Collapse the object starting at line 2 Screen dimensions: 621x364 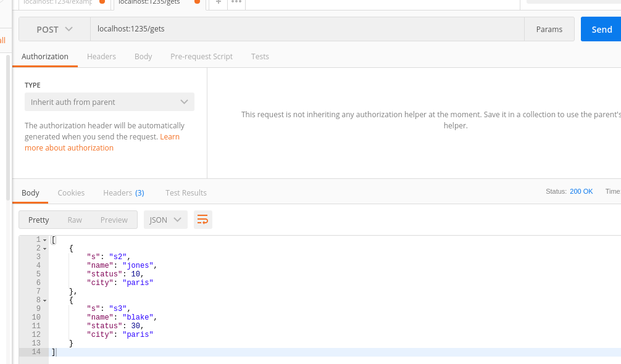44,249
